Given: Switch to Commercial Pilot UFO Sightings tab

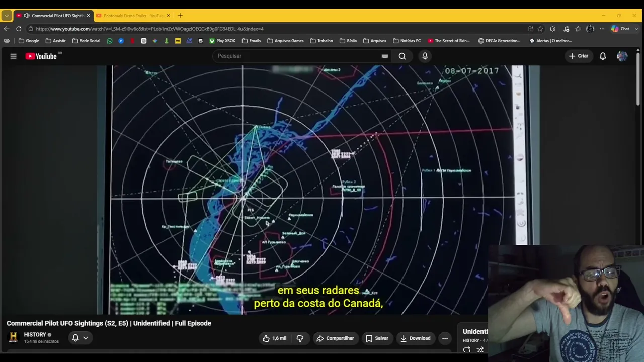Looking at the screenshot, I should [x=53, y=16].
